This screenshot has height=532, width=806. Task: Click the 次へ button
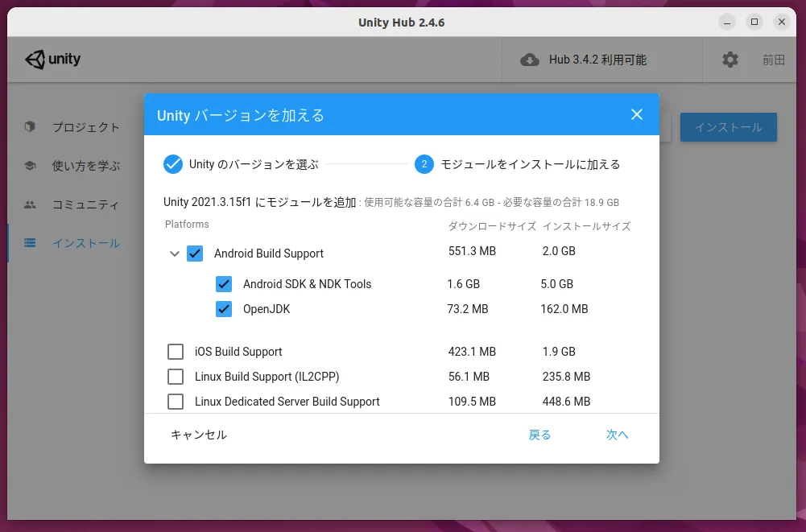(617, 435)
